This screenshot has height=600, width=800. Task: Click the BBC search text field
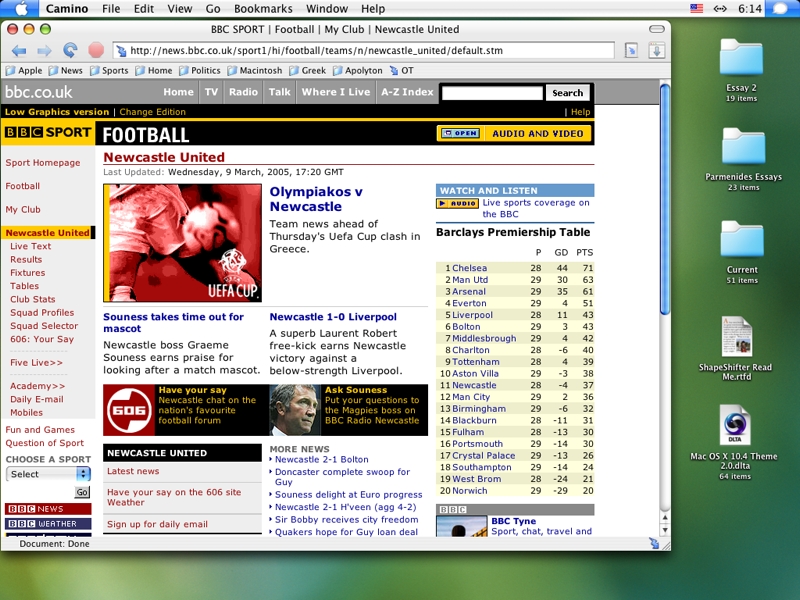[x=491, y=93]
